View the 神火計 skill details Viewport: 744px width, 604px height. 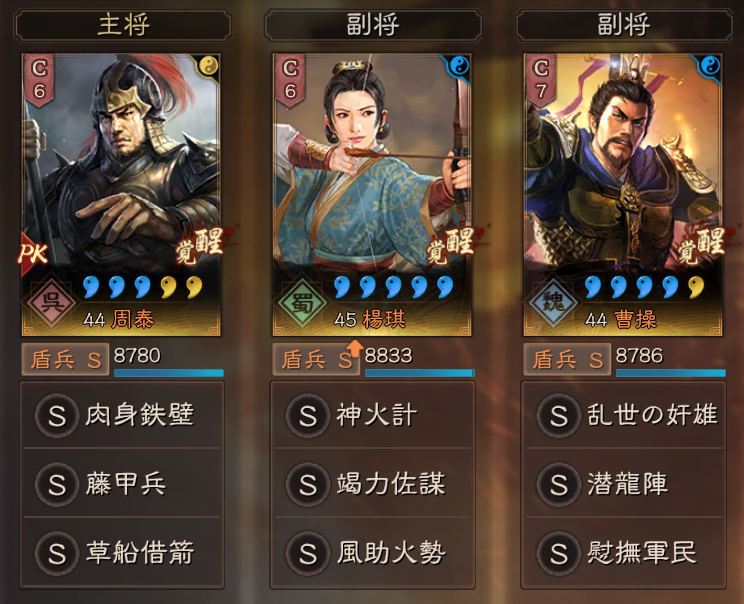tap(373, 415)
